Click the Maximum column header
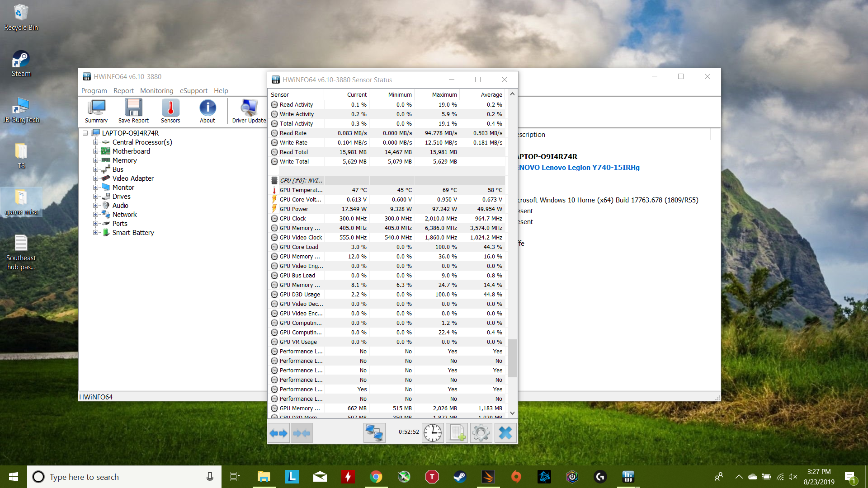This screenshot has width=868, height=488. point(437,94)
